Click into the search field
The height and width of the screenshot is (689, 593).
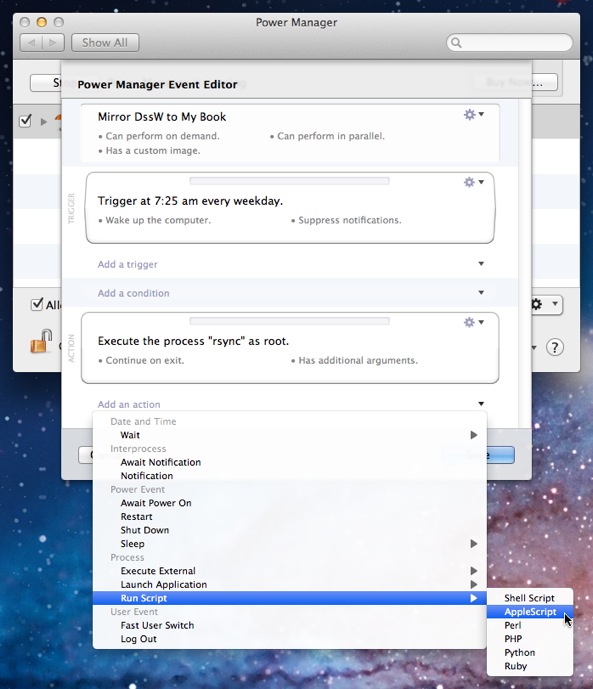pyautogui.click(x=510, y=43)
